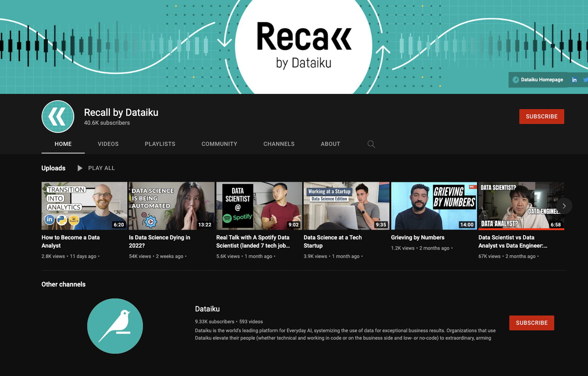588x376 pixels.
Task: Open the channel search magnifier icon
Action: click(x=371, y=144)
